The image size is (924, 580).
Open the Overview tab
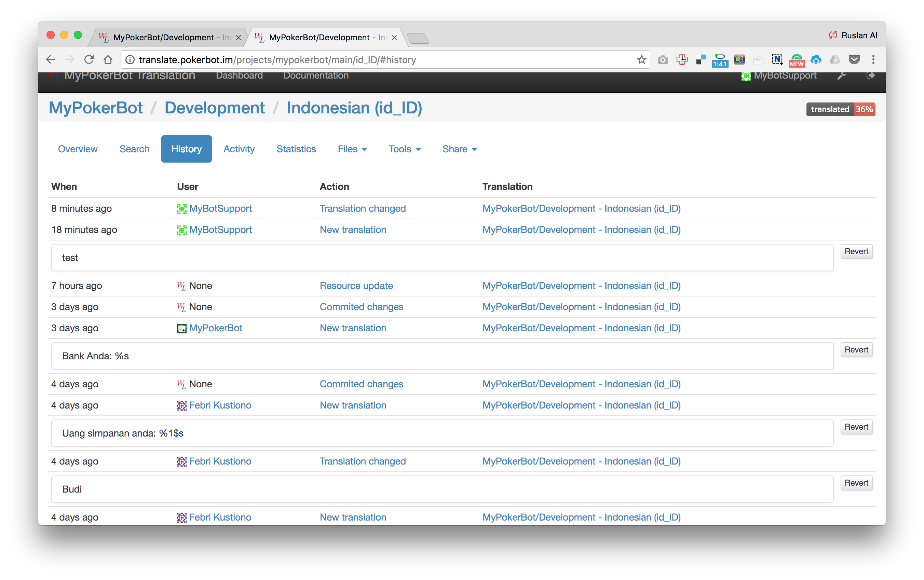click(78, 149)
